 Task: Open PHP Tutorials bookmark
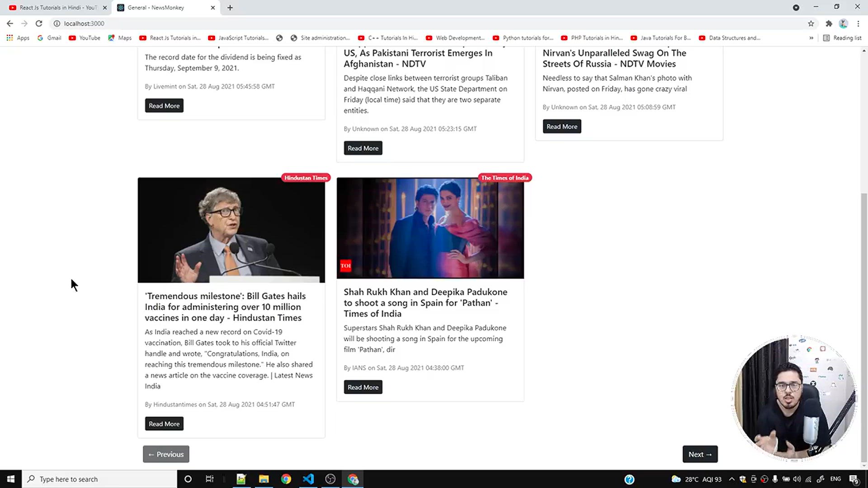click(592, 38)
